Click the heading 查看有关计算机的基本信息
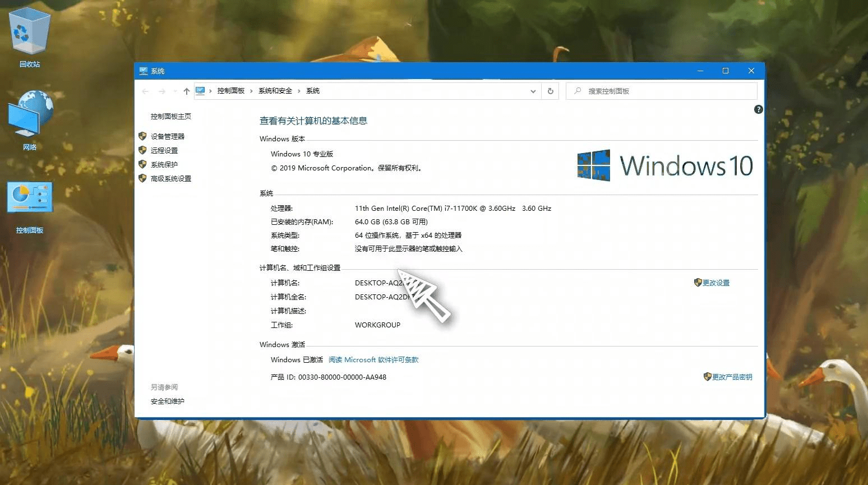Image resolution: width=868 pixels, height=485 pixels. [x=313, y=121]
